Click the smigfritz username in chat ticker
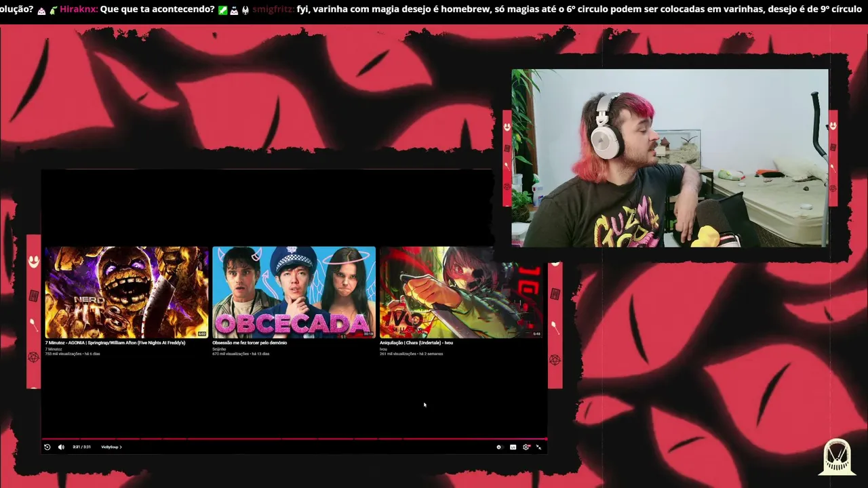 (273, 9)
